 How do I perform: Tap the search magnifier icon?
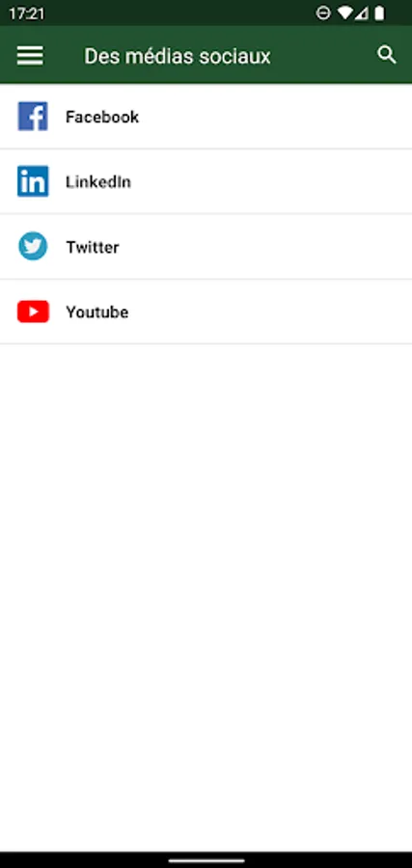pyautogui.click(x=387, y=55)
